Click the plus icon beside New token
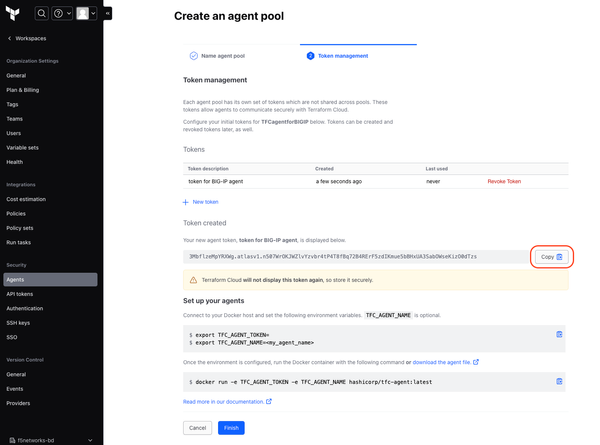 tap(185, 202)
